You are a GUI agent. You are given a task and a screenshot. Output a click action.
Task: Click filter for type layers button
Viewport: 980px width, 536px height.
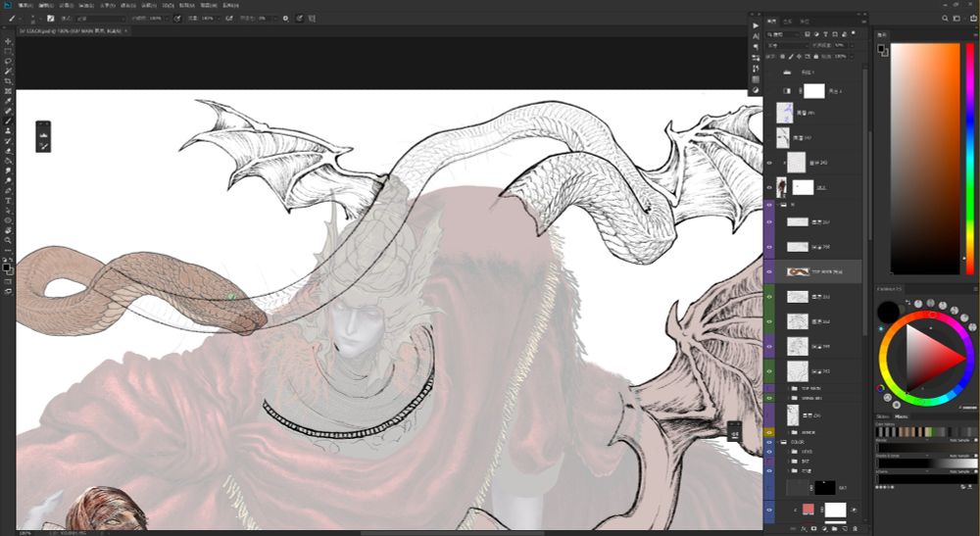tap(825, 34)
